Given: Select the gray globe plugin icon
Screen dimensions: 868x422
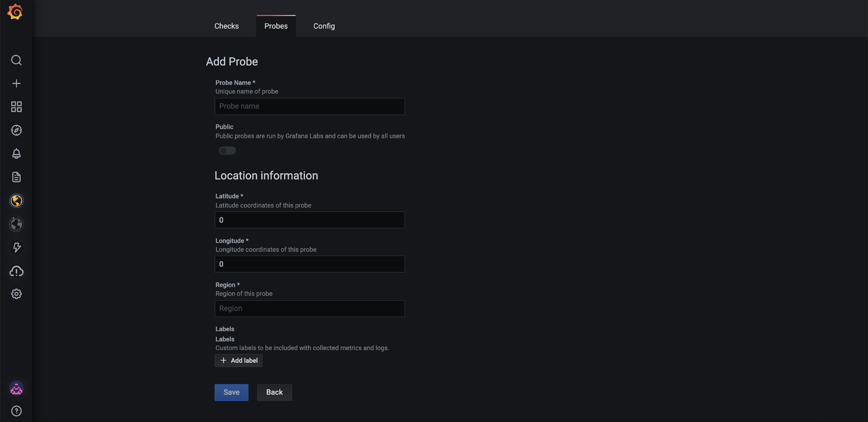Looking at the screenshot, I should tap(17, 224).
